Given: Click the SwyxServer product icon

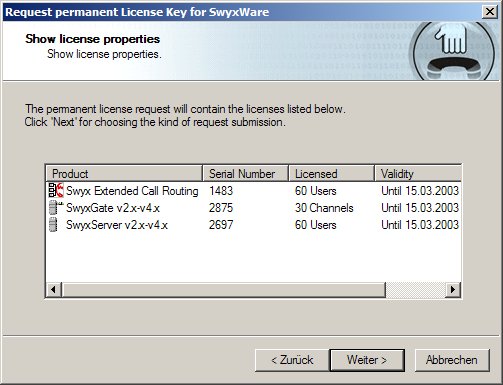Looking at the screenshot, I should coord(53,225).
